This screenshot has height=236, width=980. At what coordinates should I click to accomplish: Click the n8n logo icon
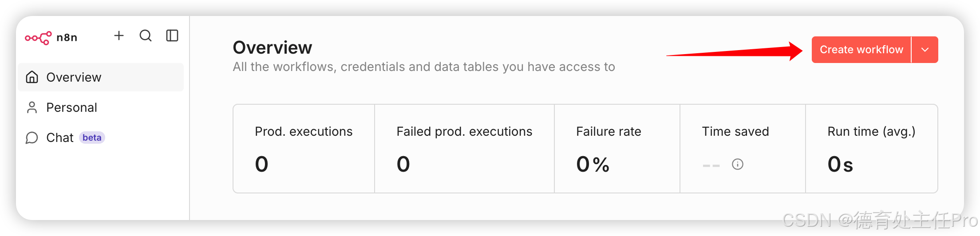[x=38, y=38]
